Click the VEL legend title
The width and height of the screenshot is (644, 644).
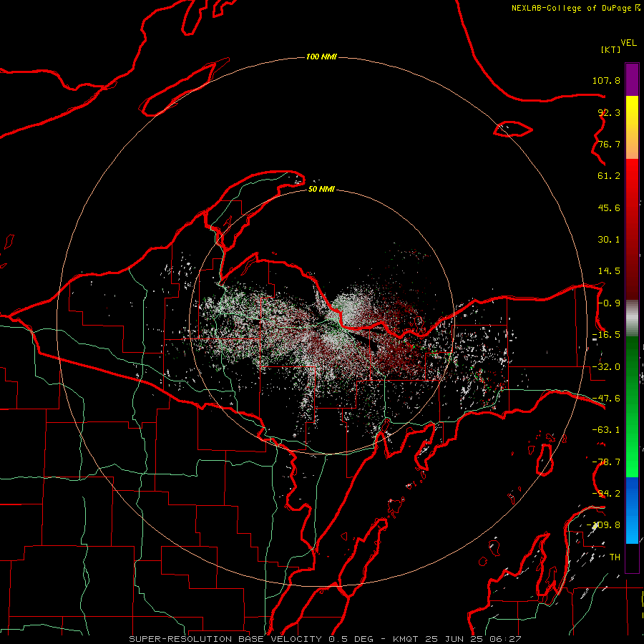(628, 43)
